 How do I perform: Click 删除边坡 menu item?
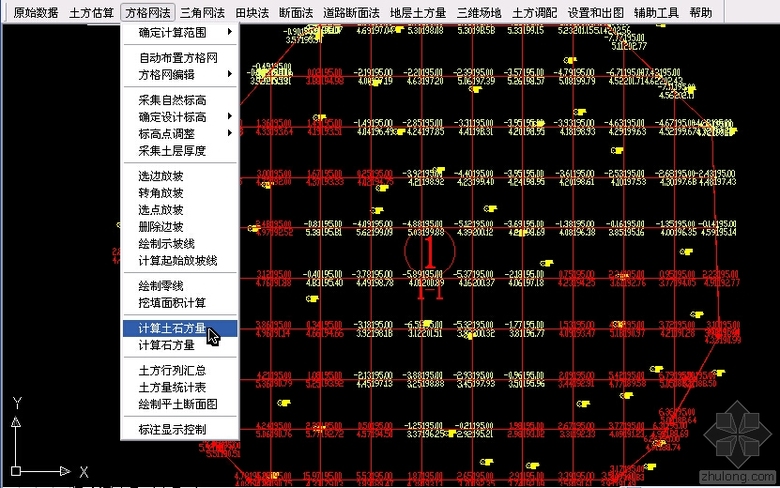click(x=160, y=227)
